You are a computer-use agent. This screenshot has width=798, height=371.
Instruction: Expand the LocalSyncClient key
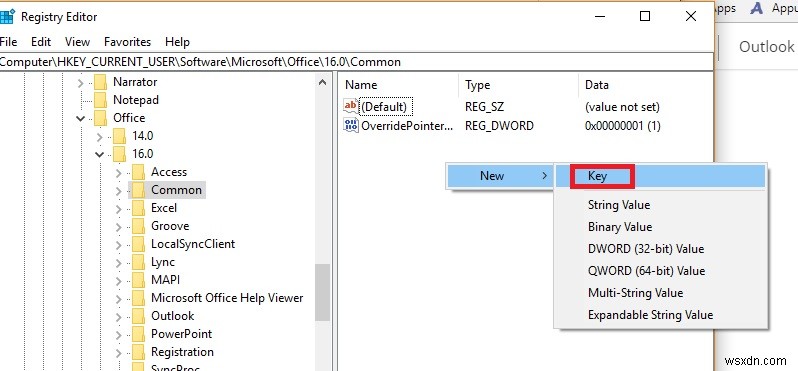click(118, 245)
